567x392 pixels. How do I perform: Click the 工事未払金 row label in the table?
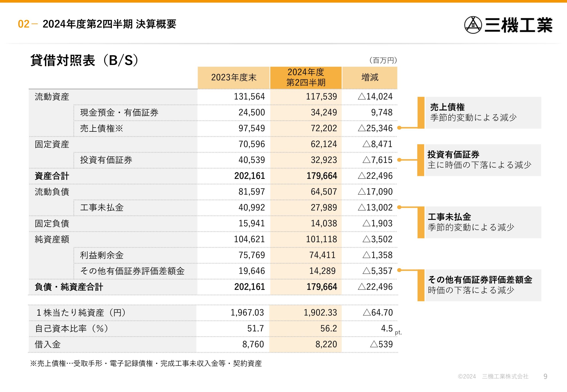click(102, 208)
